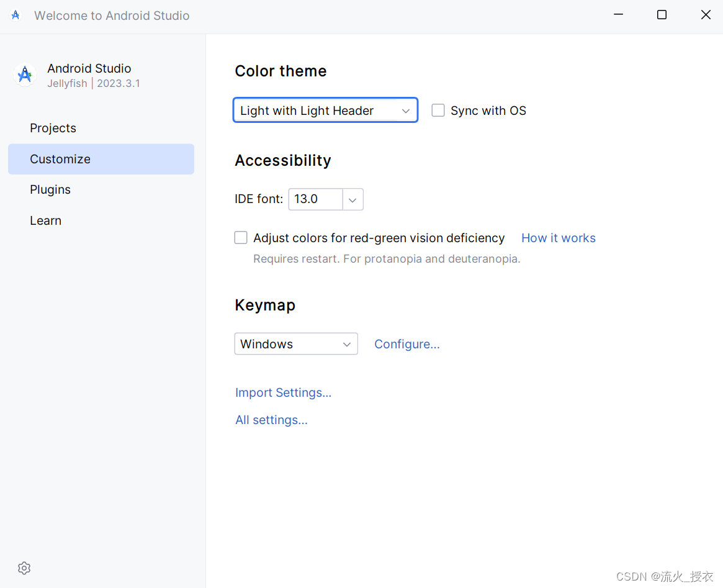Image resolution: width=723 pixels, height=588 pixels.
Task: Expand the IDE font size arrow
Action: (353, 199)
